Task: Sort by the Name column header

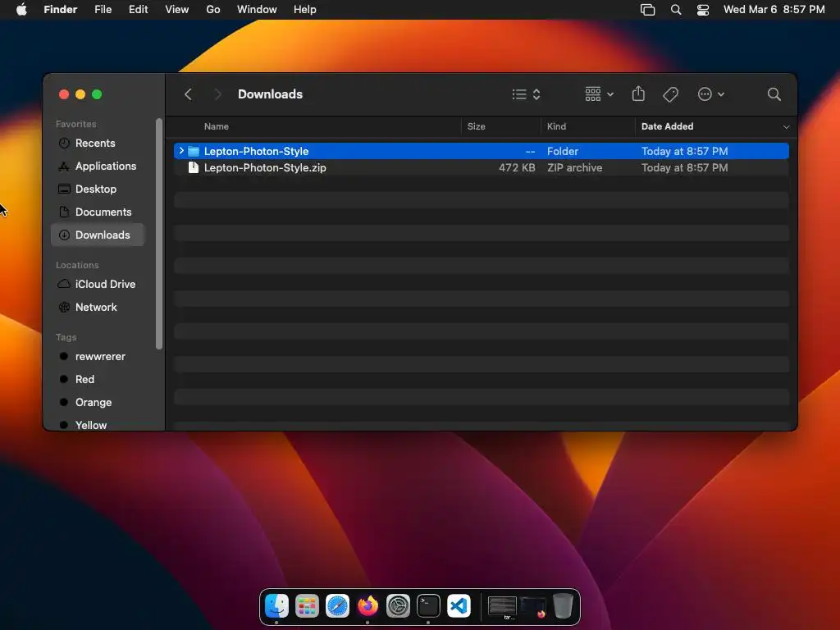Action: click(x=217, y=126)
